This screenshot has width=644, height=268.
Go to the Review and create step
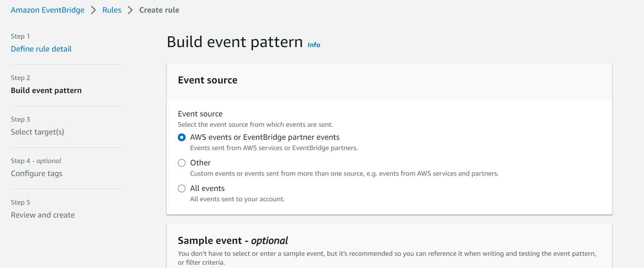pyautogui.click(x=43, y=215)
